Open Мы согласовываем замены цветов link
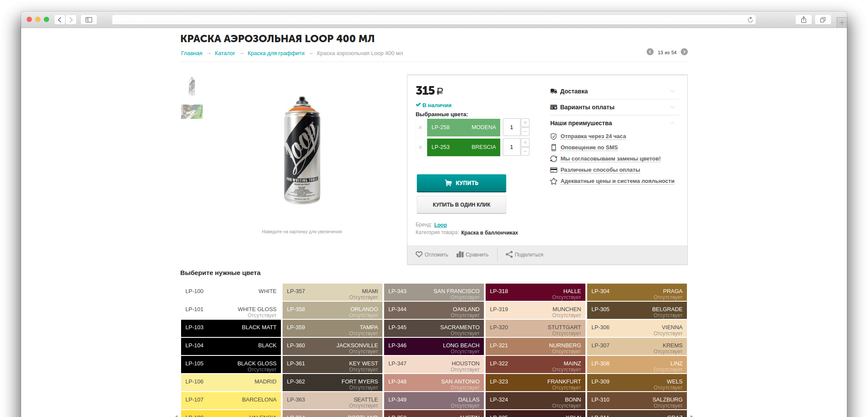Viewport: 868px width, 417px height. [610, 159]
